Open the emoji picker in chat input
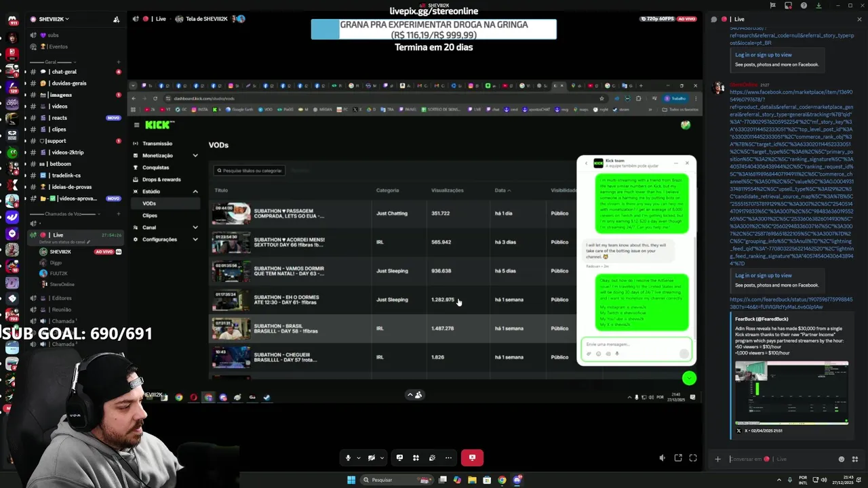Viewport: 868px width, 488px height. 842,459
